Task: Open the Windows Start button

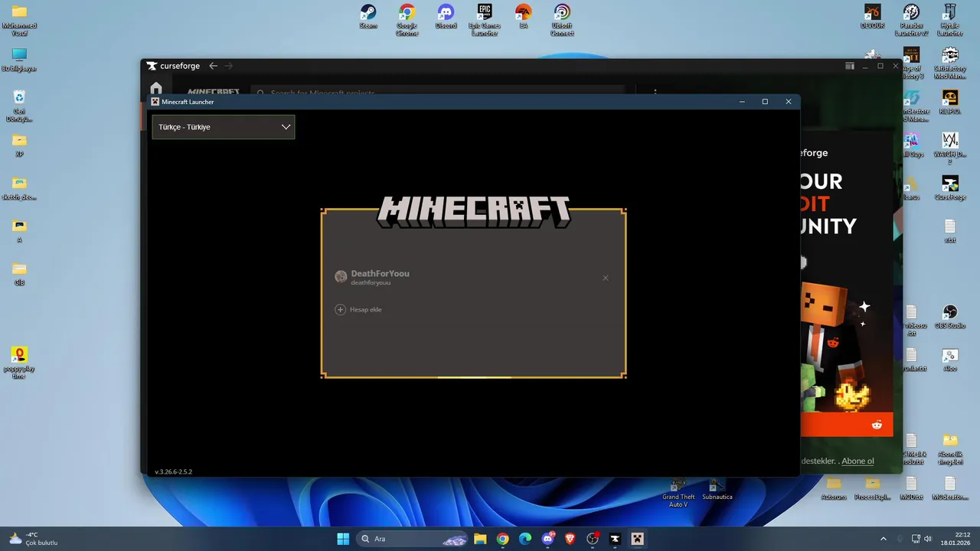Action: coord(343,539)
